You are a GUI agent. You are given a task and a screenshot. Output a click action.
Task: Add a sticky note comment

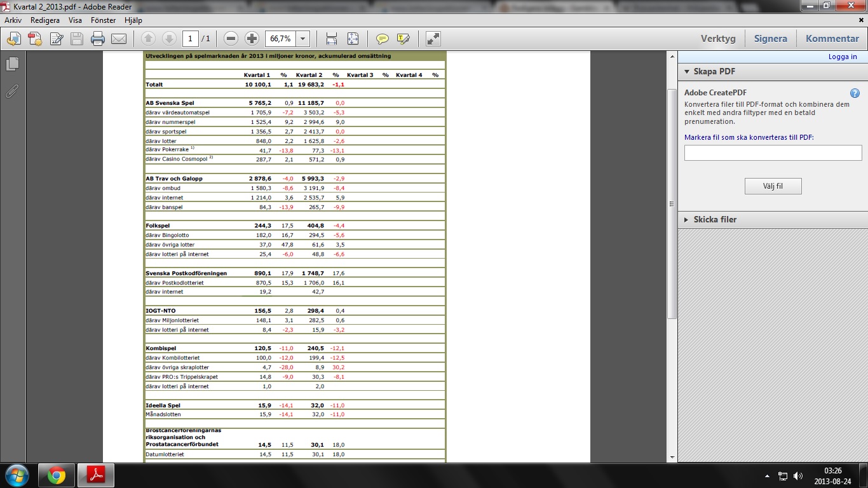[x=382, y=39]
